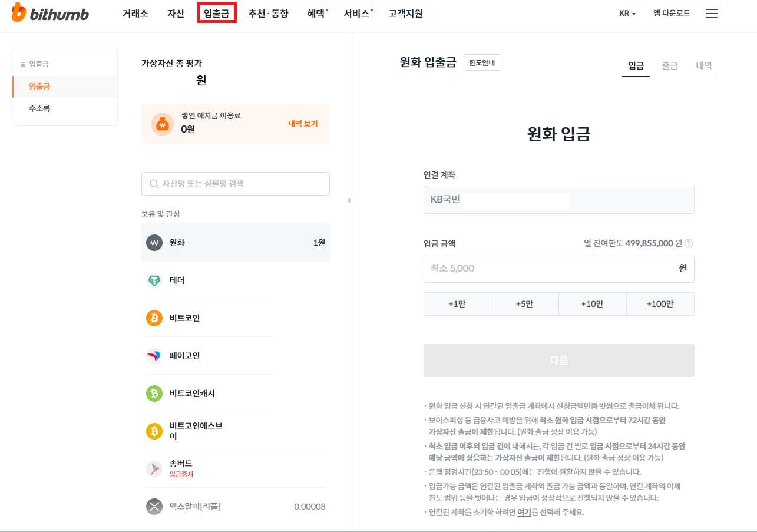This screenshot has width=757, height=532.
Task: Click the daily limit help question icon
Action: (x=689, y=243)
